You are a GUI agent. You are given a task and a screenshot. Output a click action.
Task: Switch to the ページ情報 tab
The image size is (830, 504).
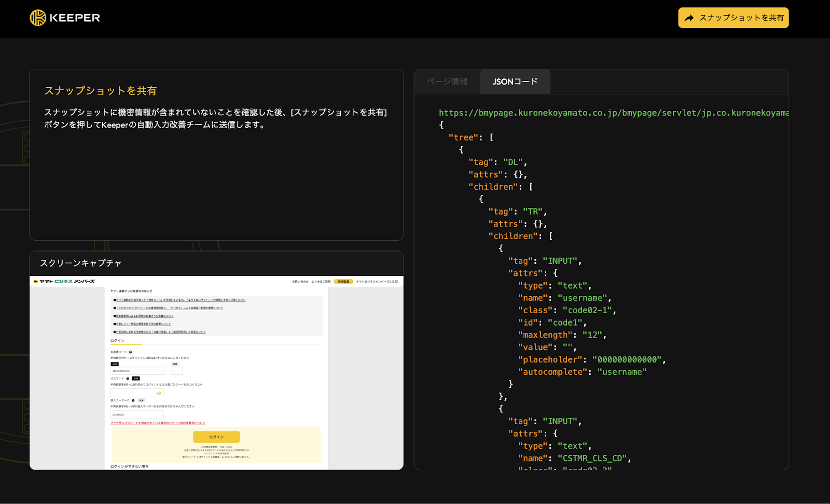(447, 81)
